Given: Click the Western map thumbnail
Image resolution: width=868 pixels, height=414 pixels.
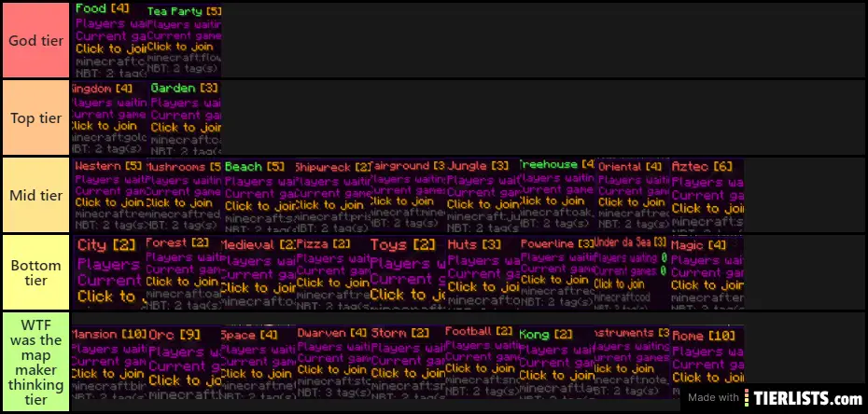Looking at the screenshot, I should click(109, 194).
